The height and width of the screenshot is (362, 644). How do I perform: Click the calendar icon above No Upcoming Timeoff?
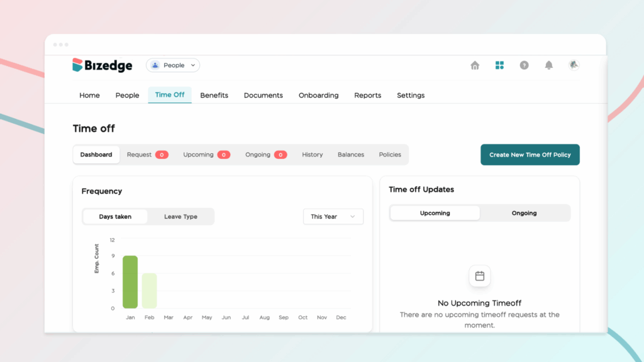(479, 276)
